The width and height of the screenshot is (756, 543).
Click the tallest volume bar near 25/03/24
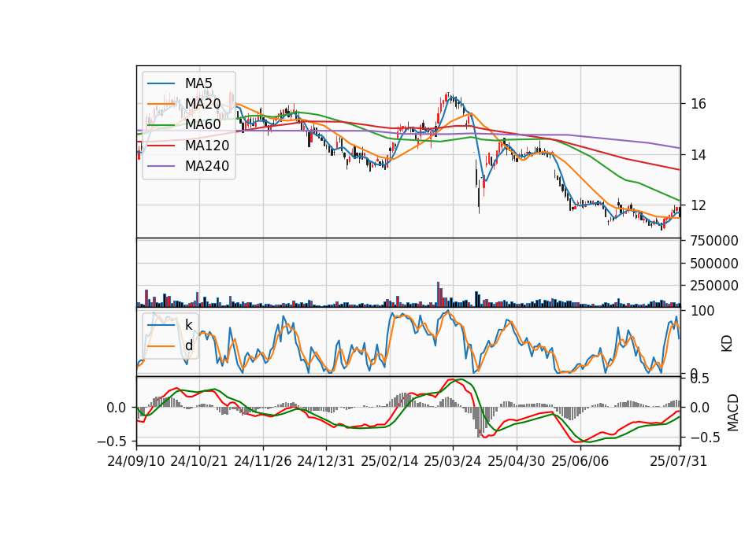click(439, 294)
